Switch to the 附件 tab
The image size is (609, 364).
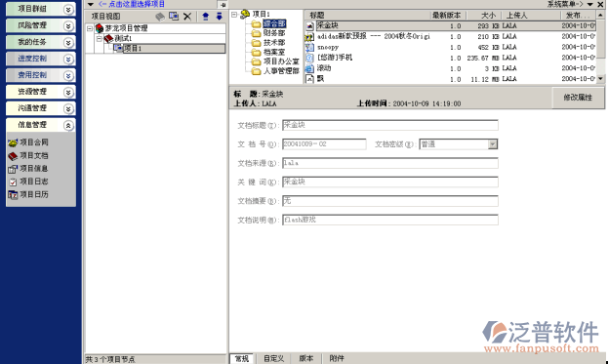[337, 358]
